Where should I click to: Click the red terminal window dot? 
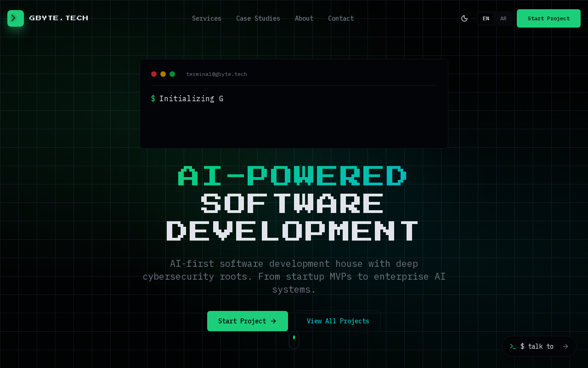coord(154,74)
